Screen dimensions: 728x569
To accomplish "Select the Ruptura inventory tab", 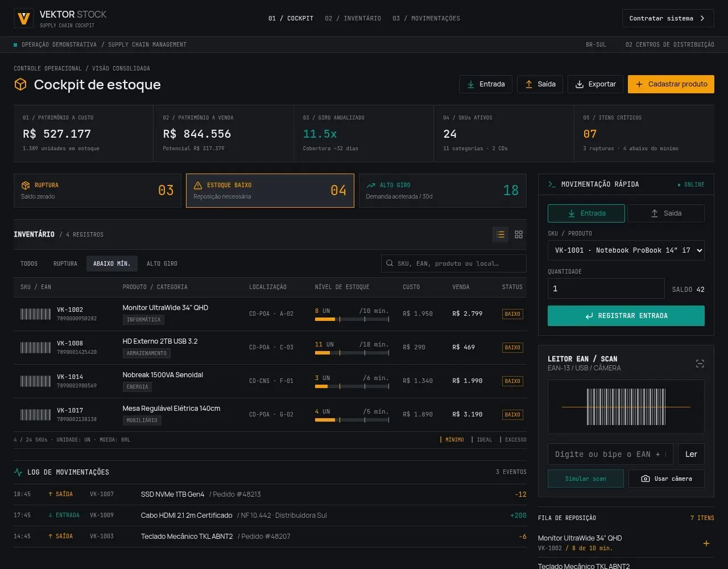I will pos(65,263).
